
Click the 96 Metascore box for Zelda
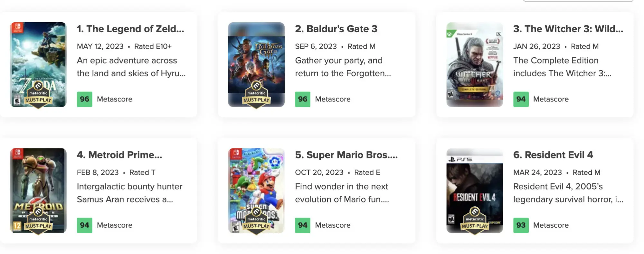tap(84, 99)
